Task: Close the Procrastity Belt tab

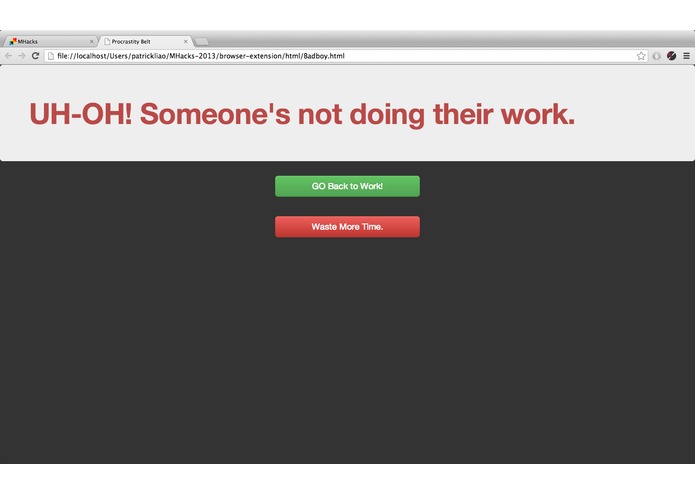Action: (185, 42)
